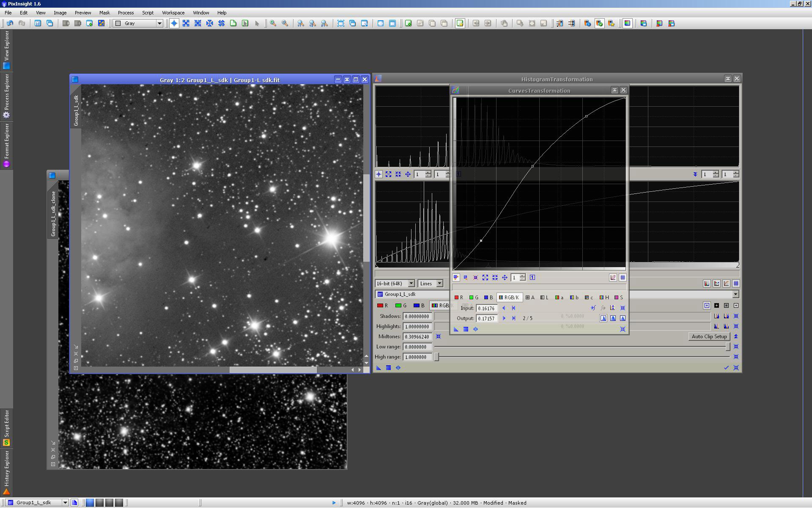
Task: Open the Lines plot style dropdown
Action: [430, 284]
